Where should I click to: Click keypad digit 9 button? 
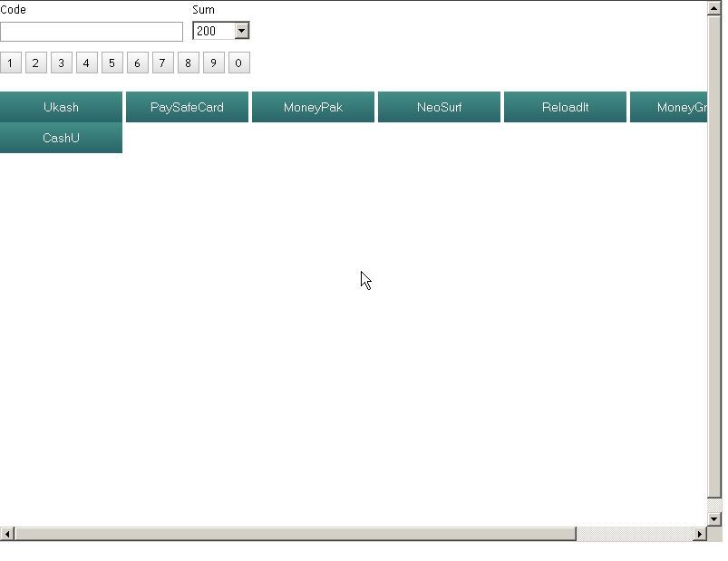214,63
